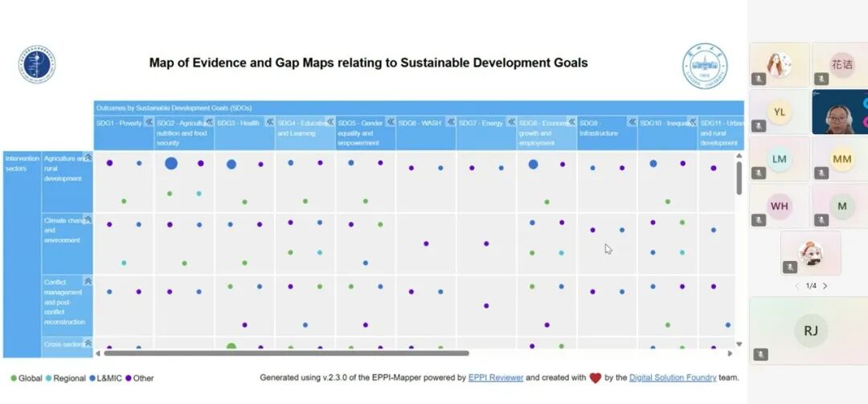Screen dimensions: 868x404
Task: Collapse Agriculture and rural development row
Action: click(88, 157)
